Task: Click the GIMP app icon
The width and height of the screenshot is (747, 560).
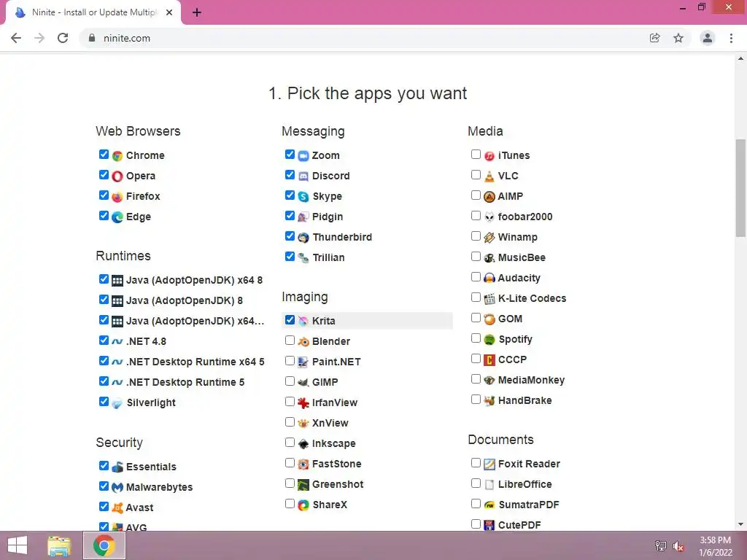Action: pyautogui.click(x=303, y=382)
